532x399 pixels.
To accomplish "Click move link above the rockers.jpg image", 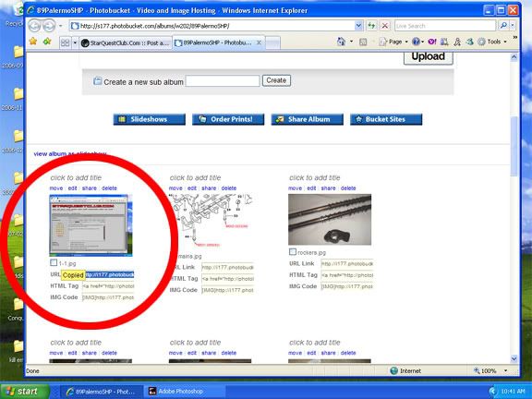I will [295, 188].
